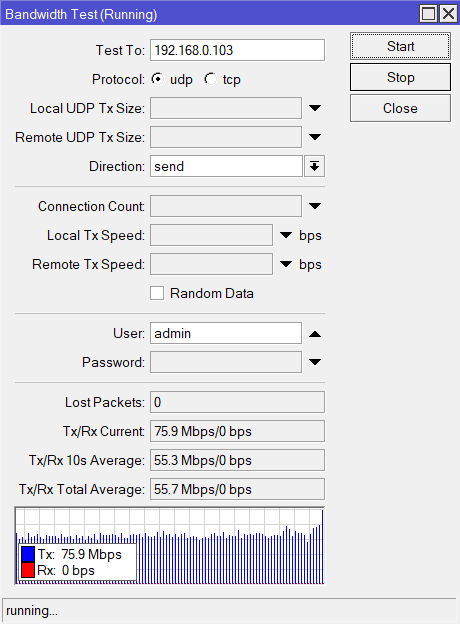Open the Direction dropdown list

(x=314, y=166)
